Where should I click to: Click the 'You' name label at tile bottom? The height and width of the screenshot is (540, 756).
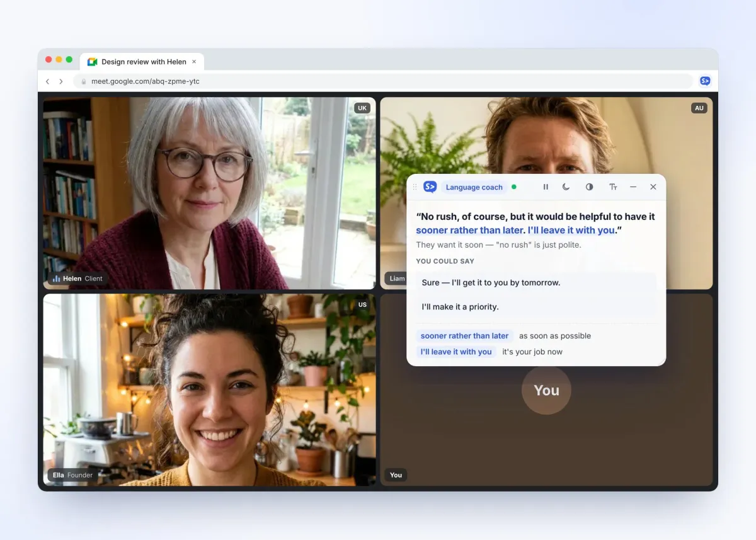(x=396, y=475)
